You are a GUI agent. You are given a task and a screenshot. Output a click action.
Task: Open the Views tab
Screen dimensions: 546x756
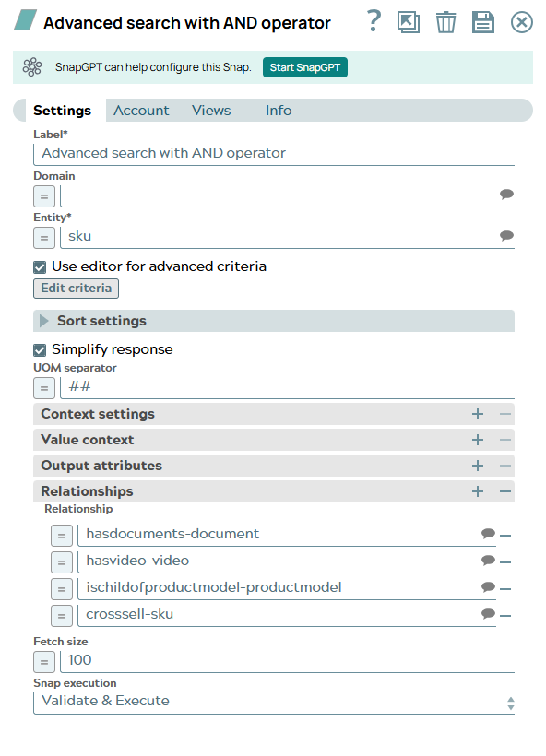pos(211,110)
